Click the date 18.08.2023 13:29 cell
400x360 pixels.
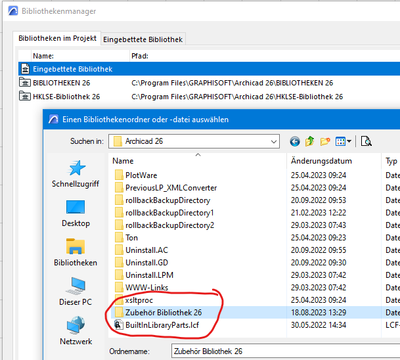pyautogui.click(x=318, y=313)
